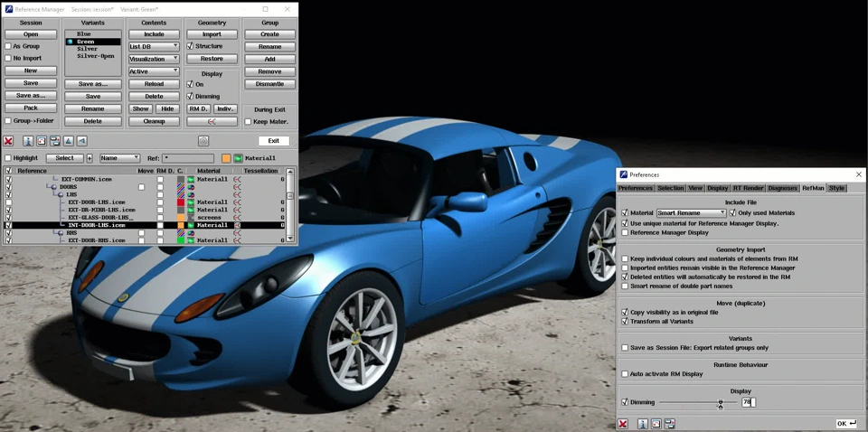Click the red X cancel icon in Reference Manager
The image size is (868, 432).
coord(8,141)
